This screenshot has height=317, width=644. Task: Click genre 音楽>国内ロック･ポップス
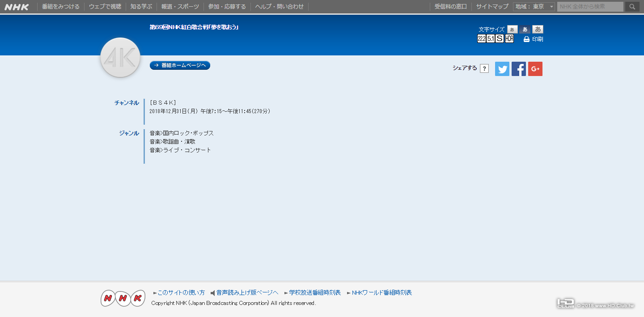pos(182,133)
